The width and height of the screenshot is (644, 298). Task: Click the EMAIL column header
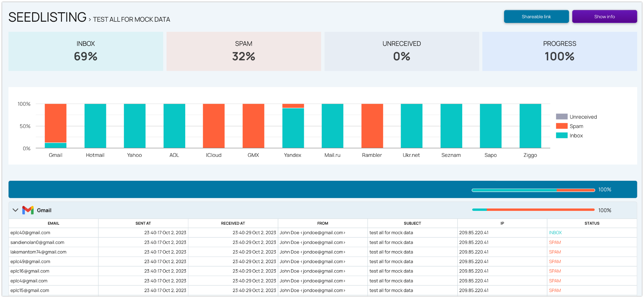pyautogui.click(x=53, y=223)
